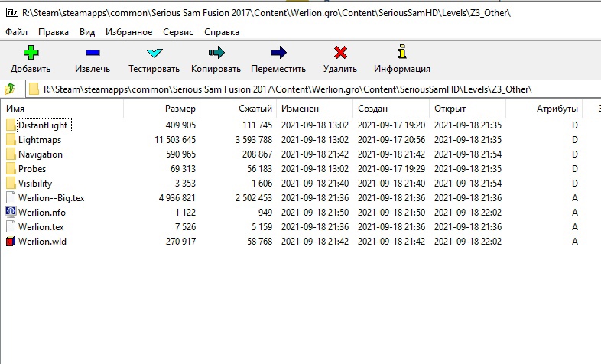Viewport: 601px width, 364px height.
Task: Go up one folder level
Action: 10,89
